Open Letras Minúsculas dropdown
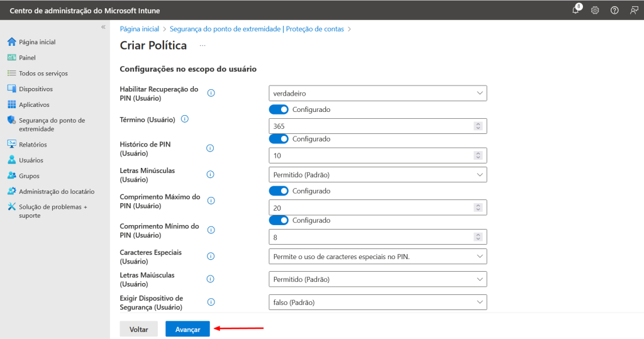The width and height of the screenshot is (644, 339). pos(378,175)
